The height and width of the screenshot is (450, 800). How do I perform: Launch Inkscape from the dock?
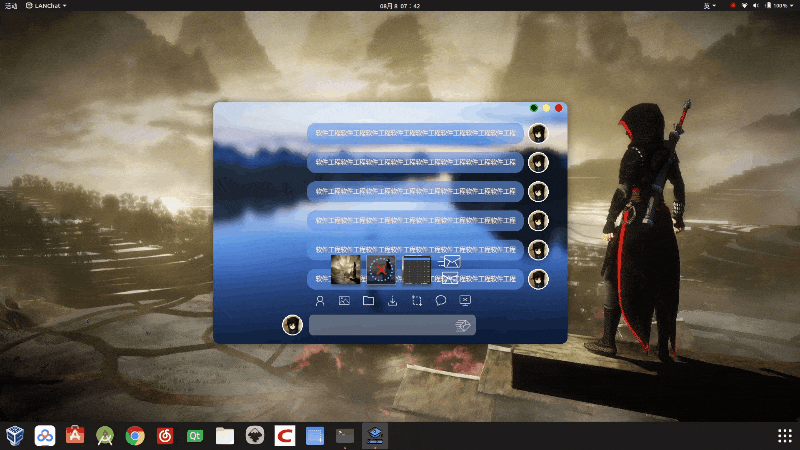click(255, 436)
